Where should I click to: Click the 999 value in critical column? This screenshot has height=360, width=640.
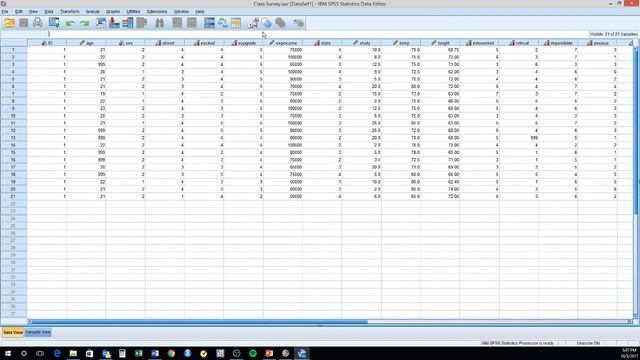(x=534, y=138)
